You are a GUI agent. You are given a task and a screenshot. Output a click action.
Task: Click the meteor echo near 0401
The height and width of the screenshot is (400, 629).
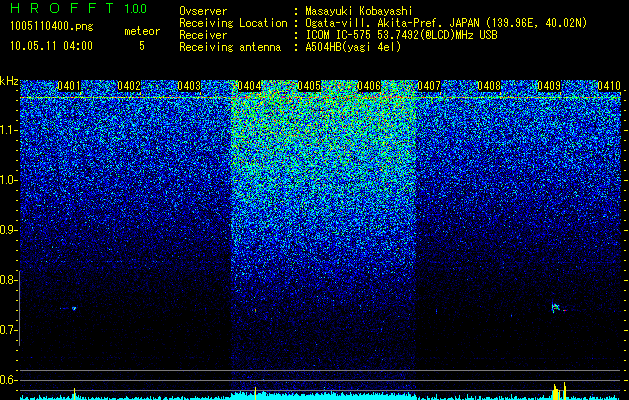(73, 309)
